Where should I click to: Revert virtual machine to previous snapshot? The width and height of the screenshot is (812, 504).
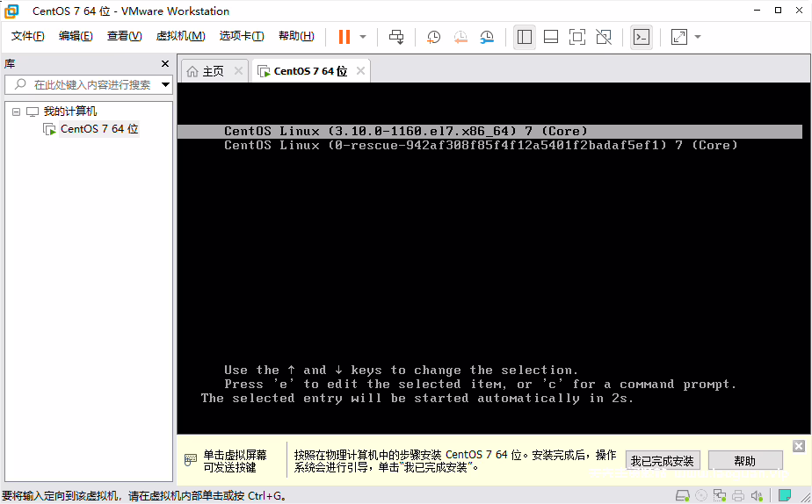pos(460,37)
